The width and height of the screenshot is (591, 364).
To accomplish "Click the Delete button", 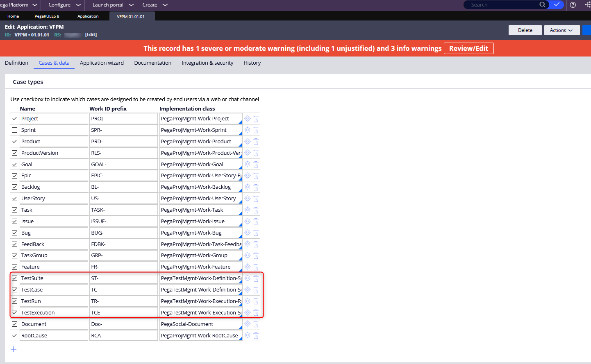I will (x=525, y=30).
